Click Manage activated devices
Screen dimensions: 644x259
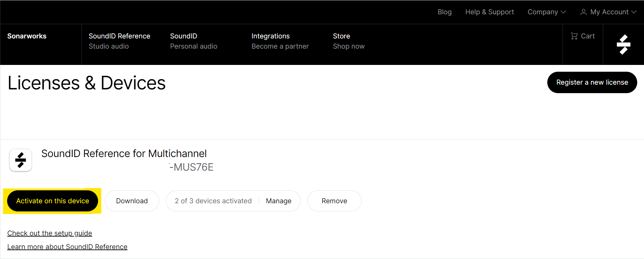[279, 201]
